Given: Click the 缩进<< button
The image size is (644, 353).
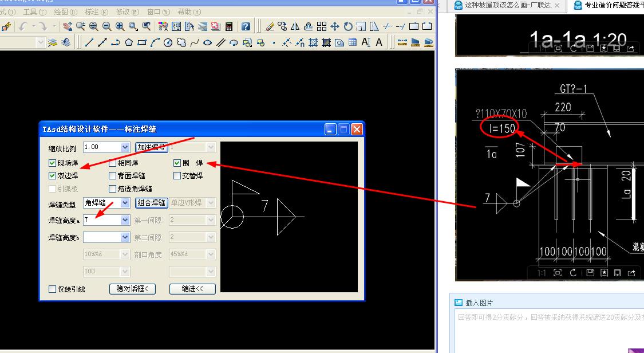Looking at the screenshot, I should click(x=192, y=289).
